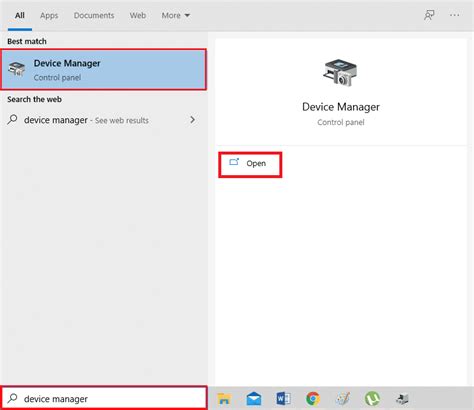Select the Web search tab
474x410 pixels.
click(138, 15)
